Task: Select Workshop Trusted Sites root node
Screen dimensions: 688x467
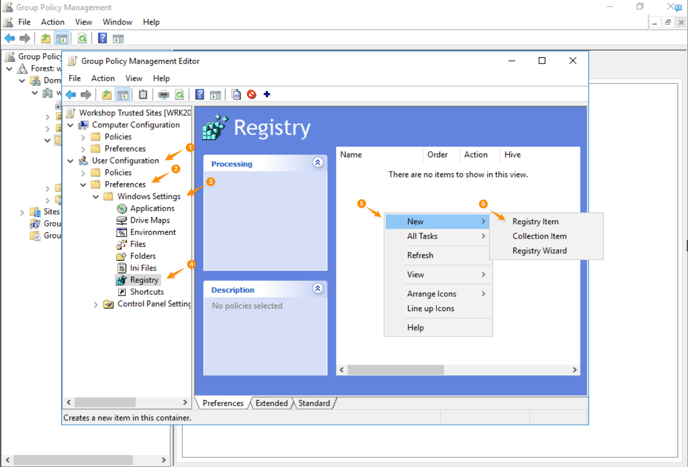Action: coord(135,113)
